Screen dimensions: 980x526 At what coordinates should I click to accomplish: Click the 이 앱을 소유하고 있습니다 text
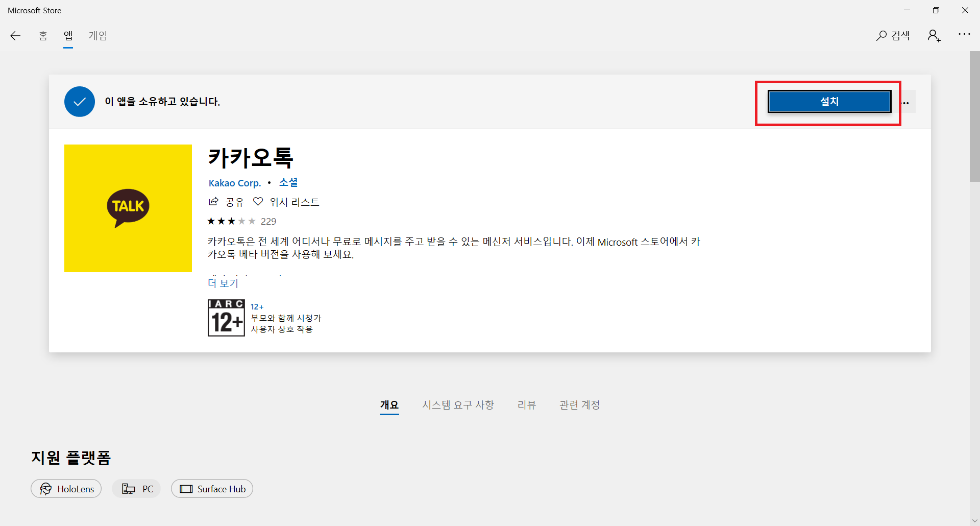point(162,102)
